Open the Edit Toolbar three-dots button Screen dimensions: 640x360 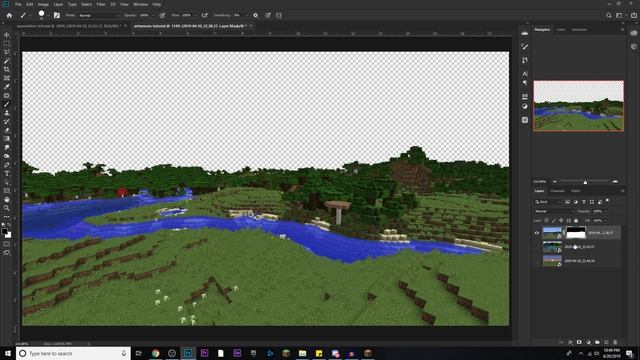[7, 217]
